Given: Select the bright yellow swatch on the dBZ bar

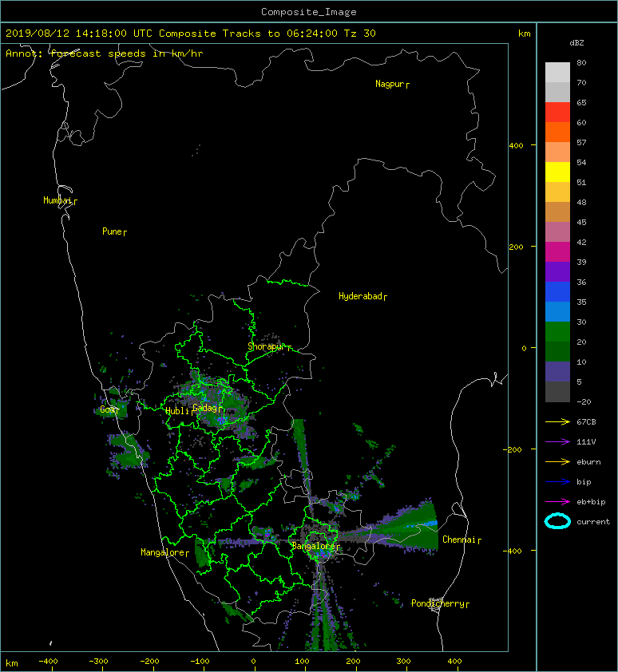Looking at the screenshot, I should tap(557, 172).
